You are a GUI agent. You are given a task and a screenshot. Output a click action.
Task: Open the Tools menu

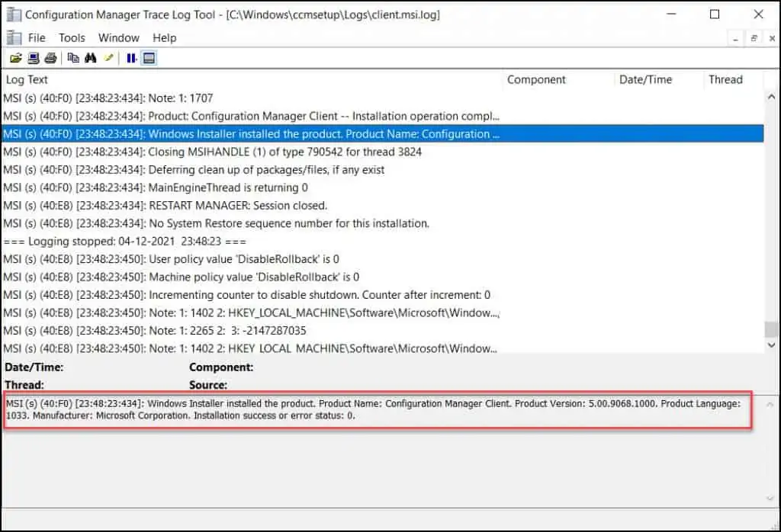[72, 38]
